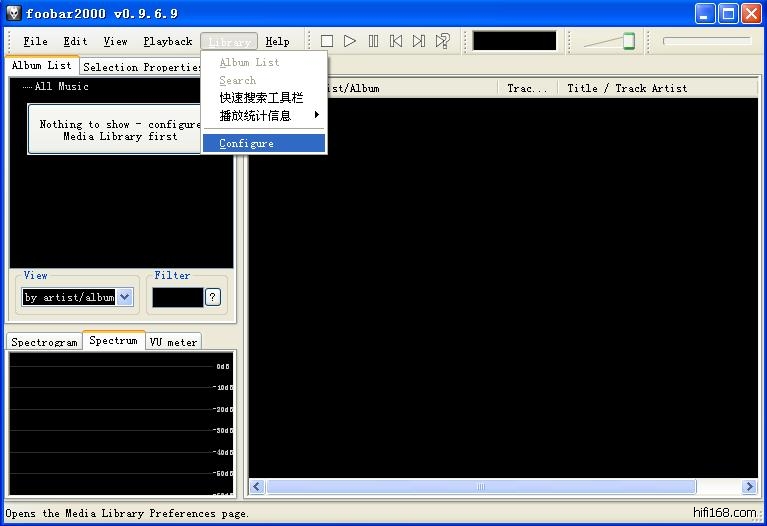Play a random track

(x=442, y=41)
